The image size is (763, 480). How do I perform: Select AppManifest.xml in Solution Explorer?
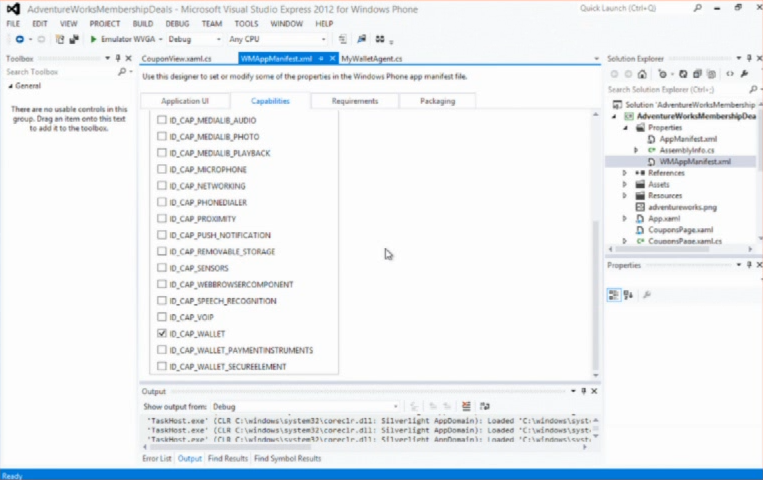tap(688, 139)
